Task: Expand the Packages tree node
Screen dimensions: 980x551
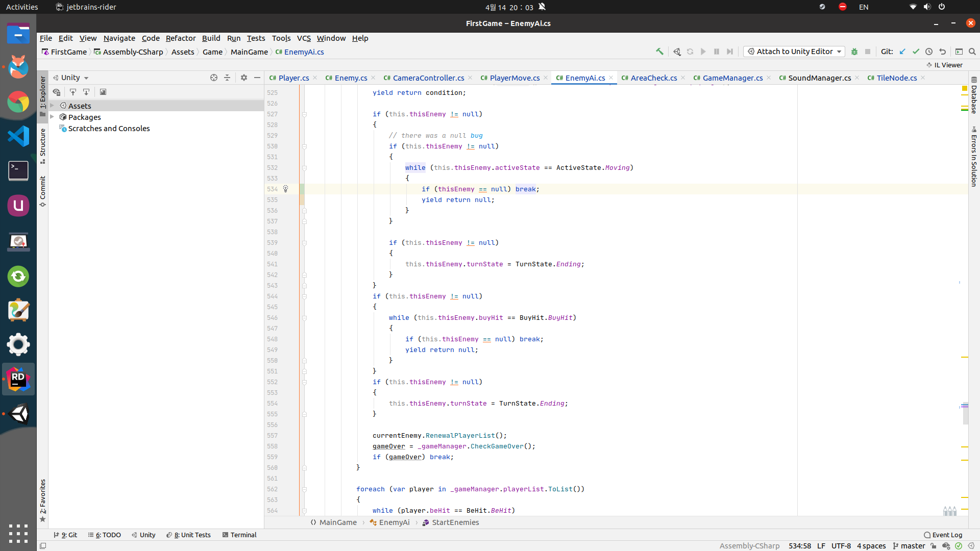Action: pos(52,117)
